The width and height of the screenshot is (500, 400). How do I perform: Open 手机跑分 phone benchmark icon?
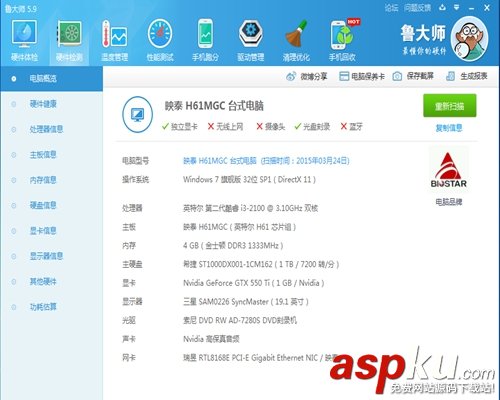coord(205,40)
